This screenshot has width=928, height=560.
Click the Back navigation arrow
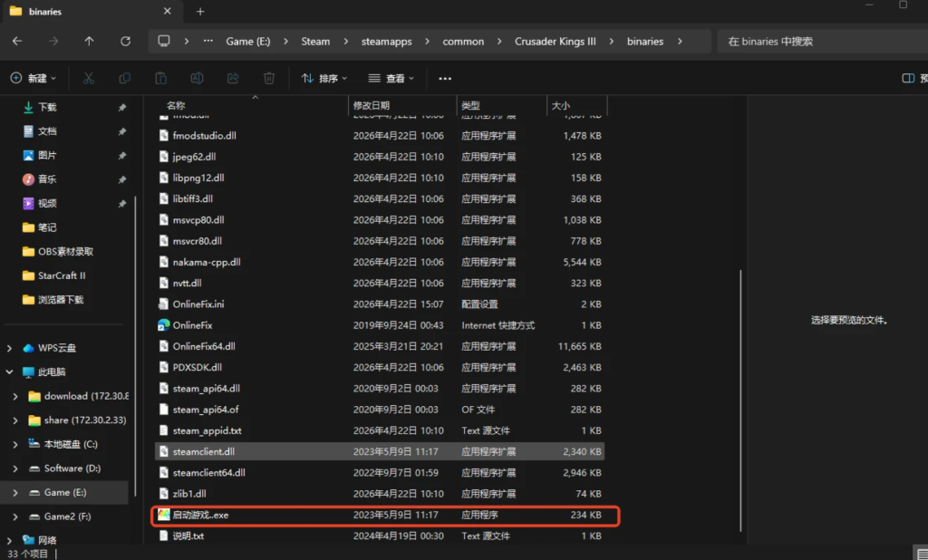click(x=17, y=42)
